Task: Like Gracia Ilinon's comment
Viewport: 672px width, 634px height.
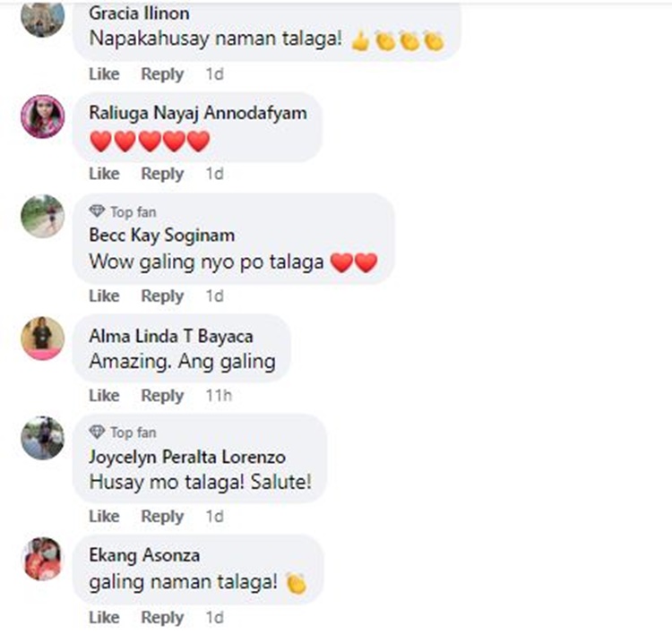Action: click(x=104, y=74)
